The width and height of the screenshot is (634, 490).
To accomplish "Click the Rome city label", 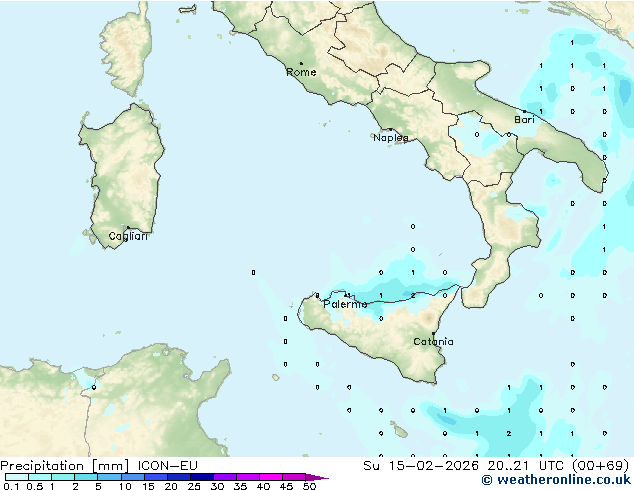I will point(301,72).
